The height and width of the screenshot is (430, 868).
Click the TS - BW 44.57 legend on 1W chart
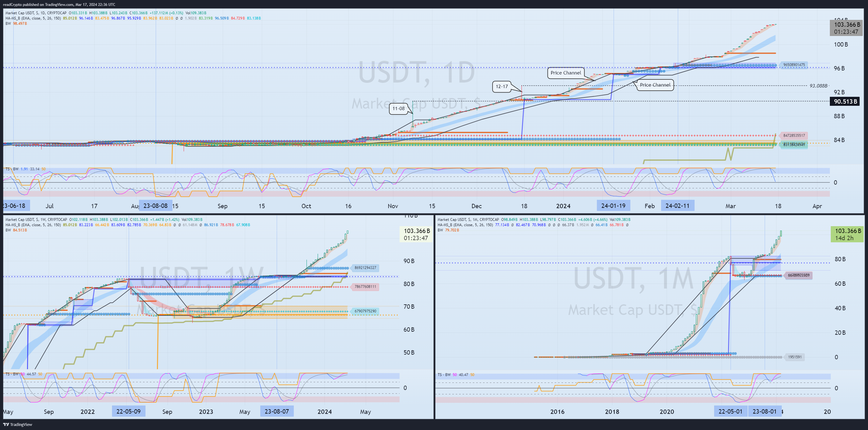24,374
